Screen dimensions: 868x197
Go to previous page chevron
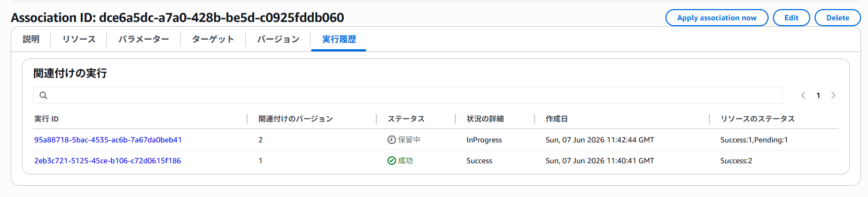[803, 95]
